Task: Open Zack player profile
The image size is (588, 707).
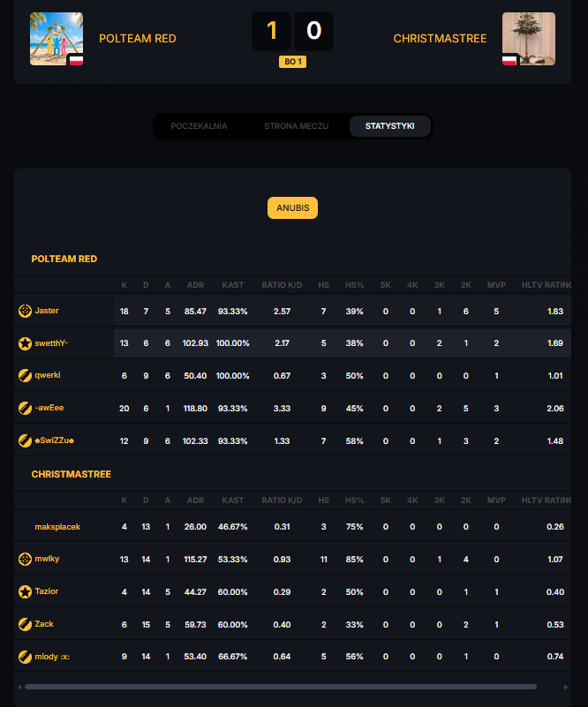Action: (x=44, y=624)
